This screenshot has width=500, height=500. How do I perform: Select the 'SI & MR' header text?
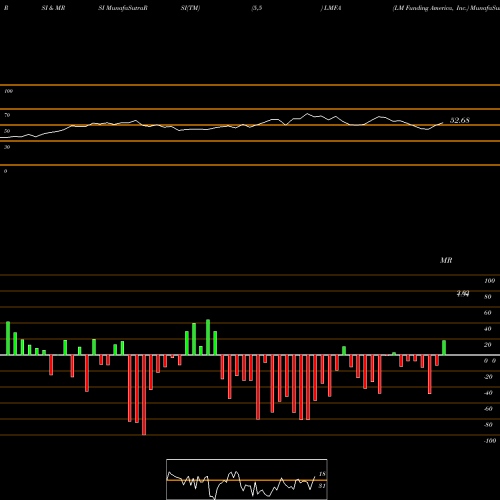(x=53, y=8)
